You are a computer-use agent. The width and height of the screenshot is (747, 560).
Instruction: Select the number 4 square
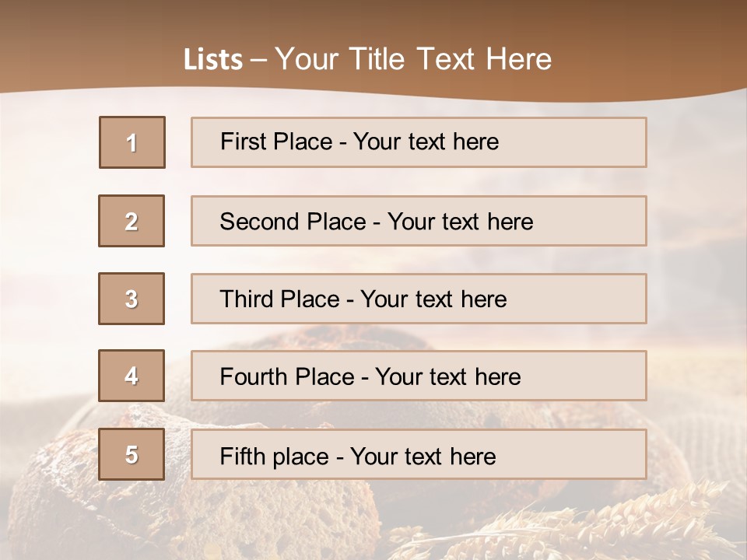(132, 376)
